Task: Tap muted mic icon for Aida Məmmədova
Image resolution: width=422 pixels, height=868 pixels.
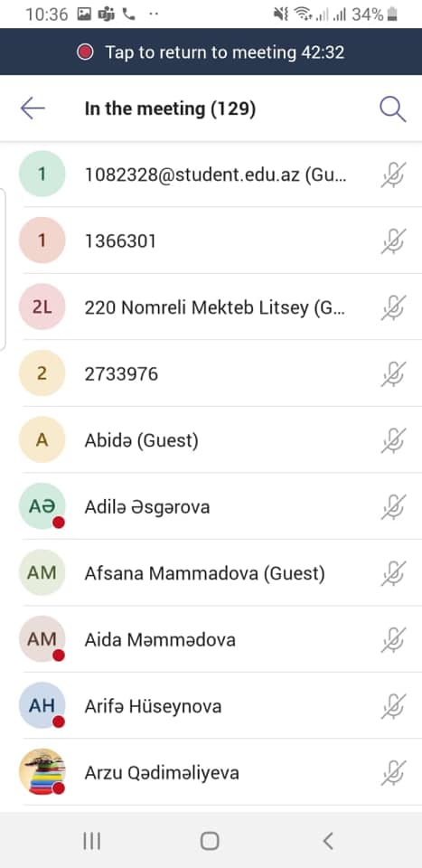Action: [394, 639]
